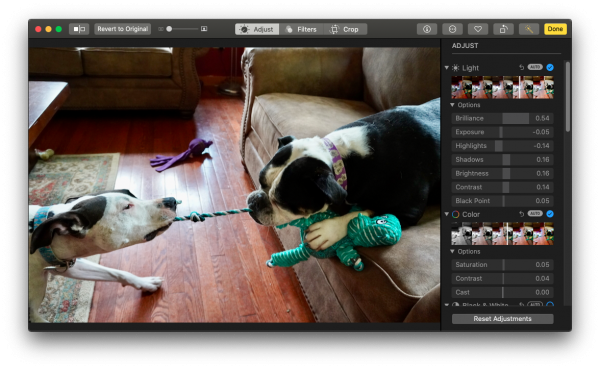
Task: Click the adjust panel scrollbar
Action: point(568,97)
